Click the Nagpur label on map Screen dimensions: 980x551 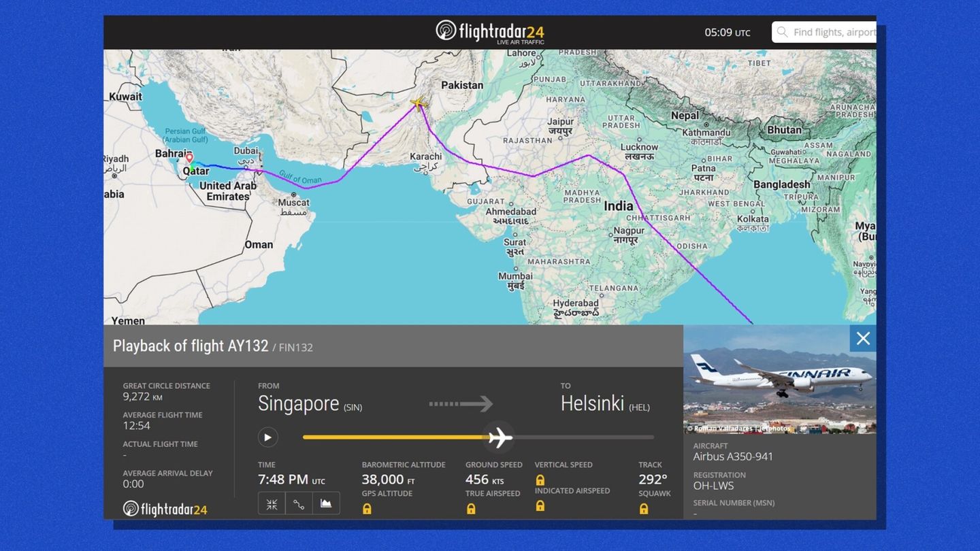click(x=628, y=231)
